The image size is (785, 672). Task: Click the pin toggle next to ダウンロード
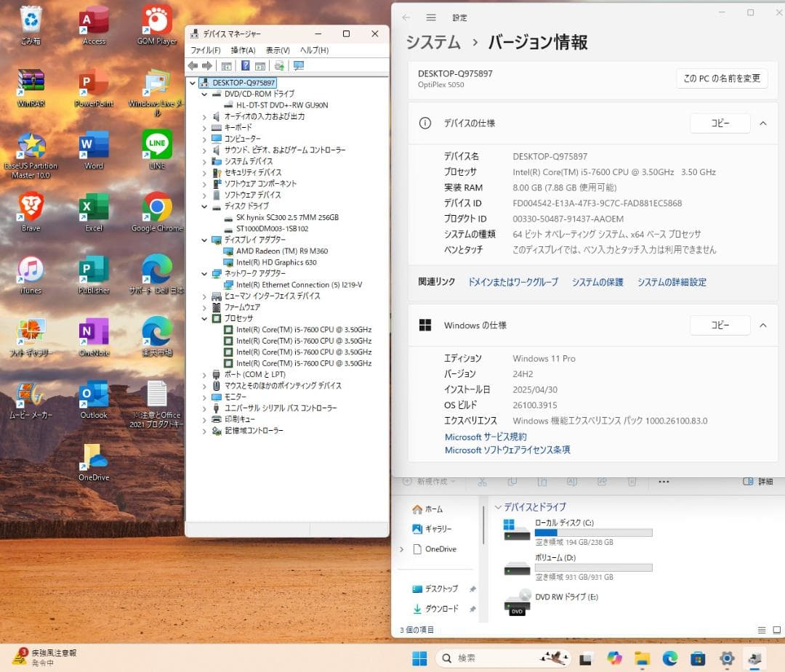coord(472,610)
